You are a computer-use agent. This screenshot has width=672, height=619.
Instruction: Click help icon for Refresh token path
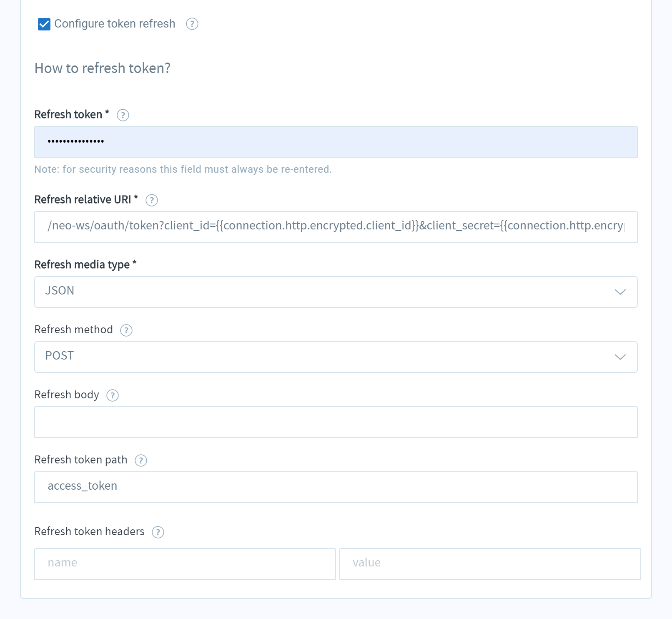140,460
